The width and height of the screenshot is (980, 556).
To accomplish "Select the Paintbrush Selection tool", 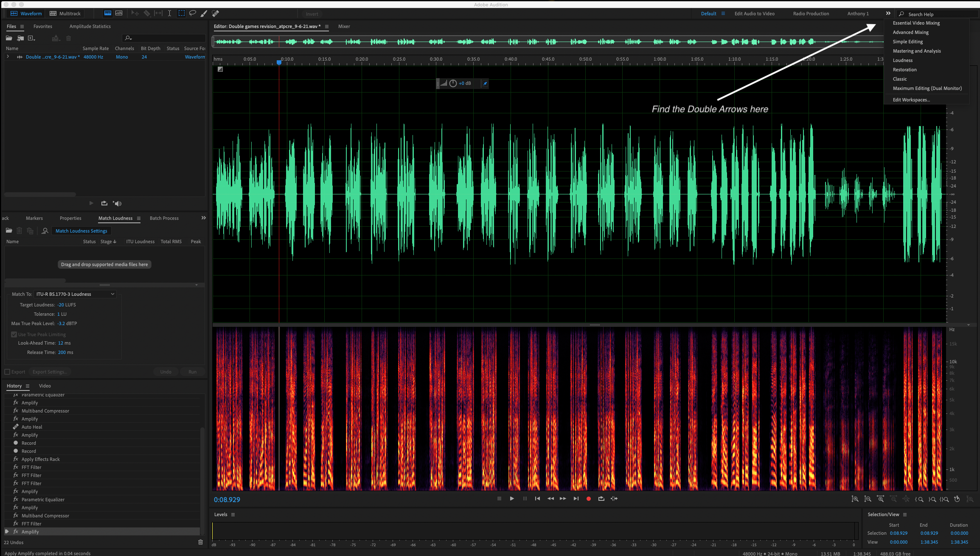I will pos(204,13).
